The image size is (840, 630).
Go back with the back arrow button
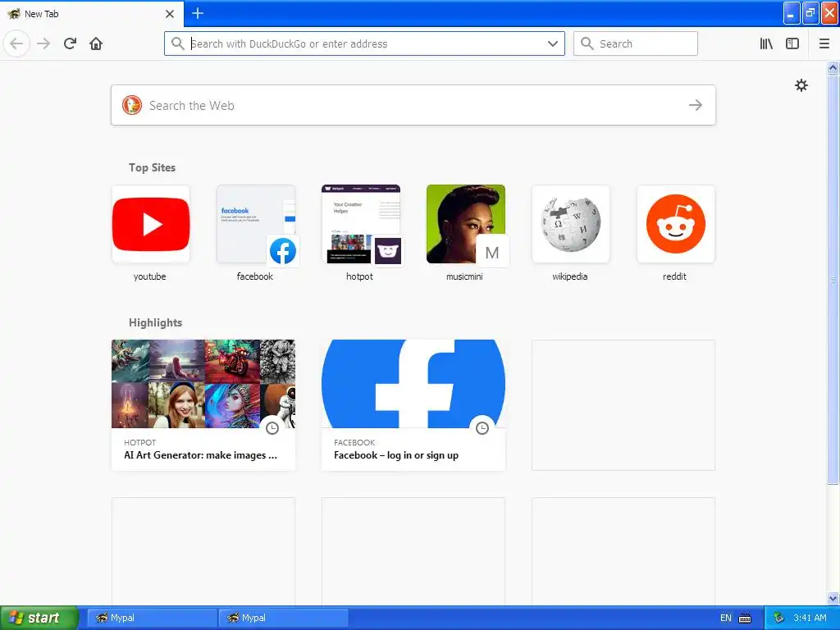(x=16, y=43)
